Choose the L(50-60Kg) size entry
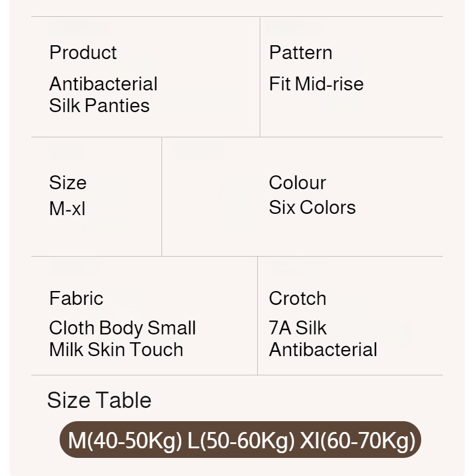 240,440
